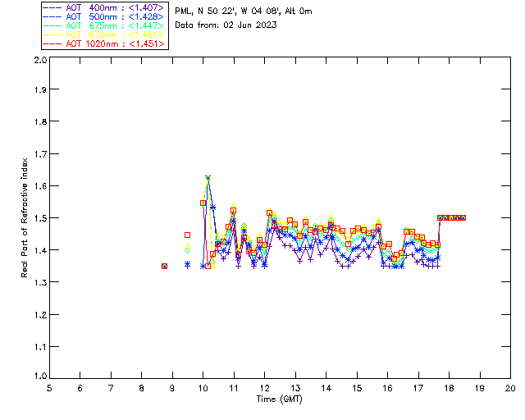Click the blue asterisk peak marker near 1.62

pyautogui.click(x=208, y=177)
